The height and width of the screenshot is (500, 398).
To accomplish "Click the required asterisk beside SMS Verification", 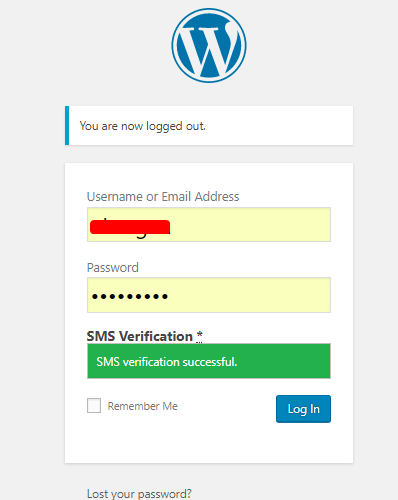I will coord(199,335).
